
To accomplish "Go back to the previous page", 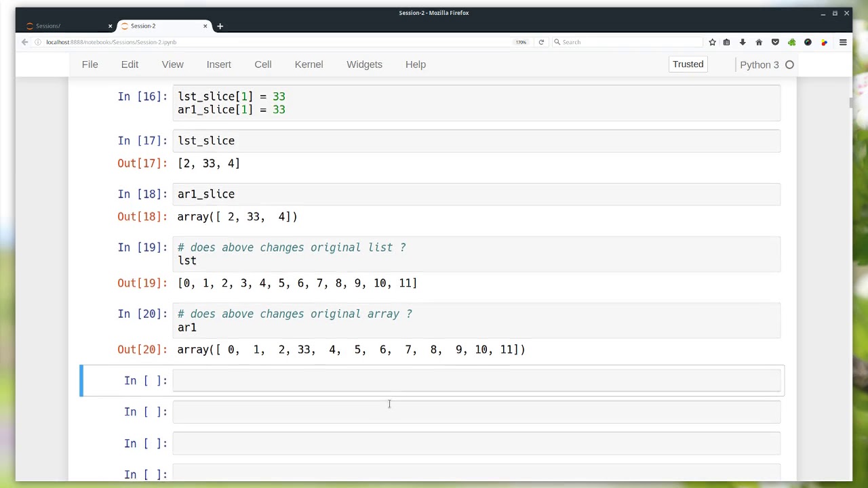I will click(25, 42).
